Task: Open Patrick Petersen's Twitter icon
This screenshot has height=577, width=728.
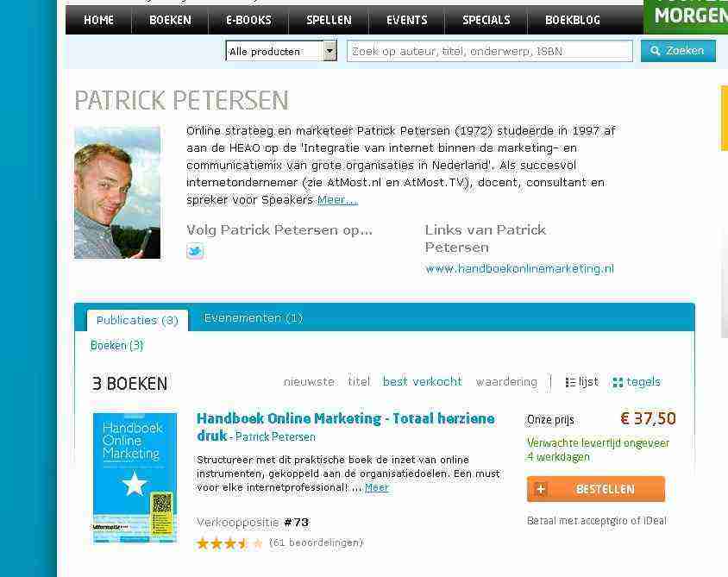Action: click(x=195, y=251)
